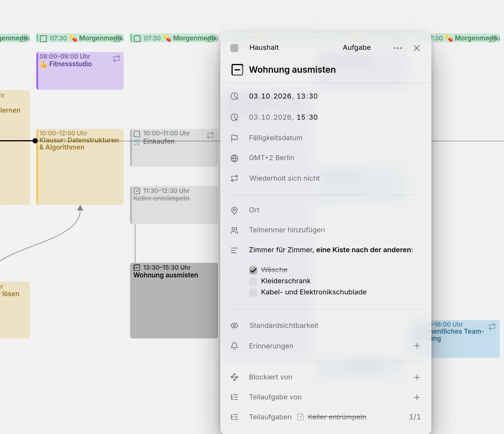
Task: Switch the entry type via Aufgabe
Action: coord(357,48)
